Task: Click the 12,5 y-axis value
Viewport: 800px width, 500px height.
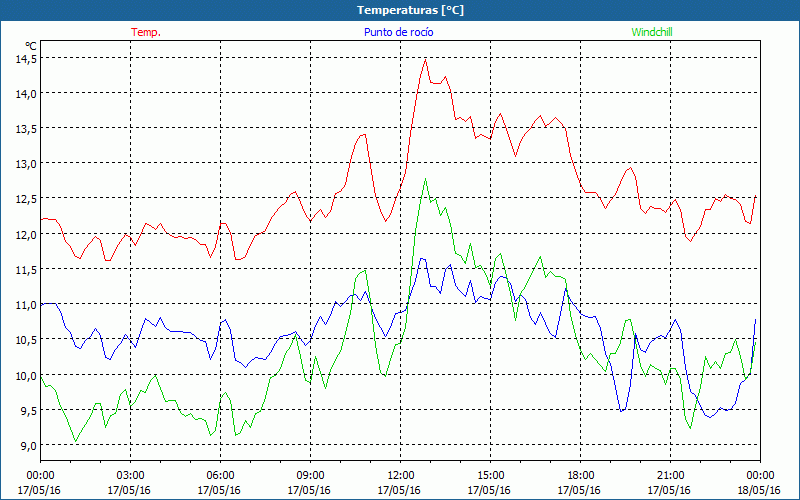Action: click(27, 199)
